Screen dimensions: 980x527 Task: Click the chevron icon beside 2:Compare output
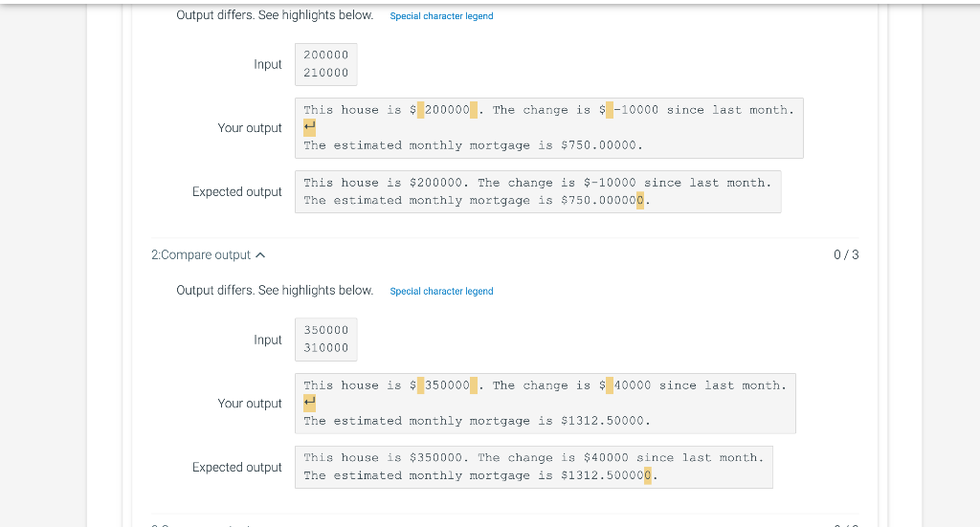point(260,254)
